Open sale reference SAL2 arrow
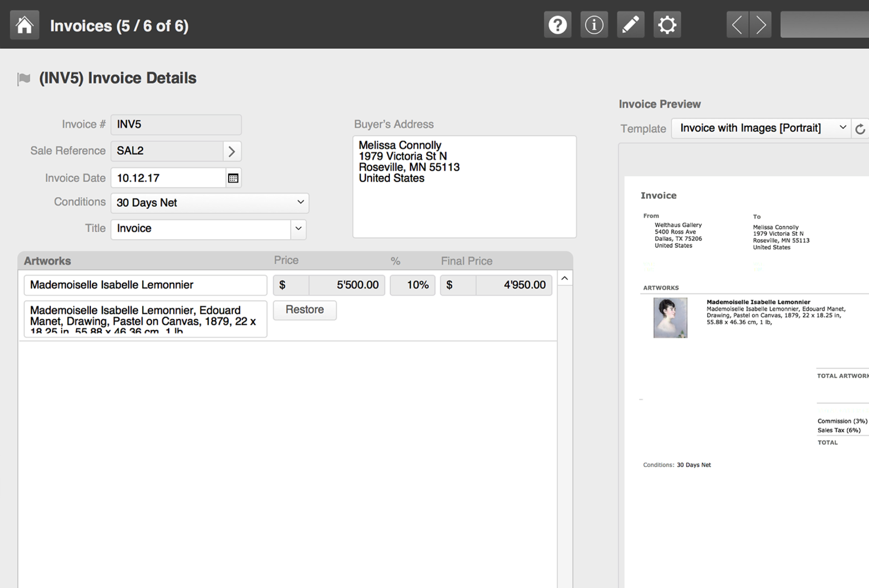 coord(232,151)
